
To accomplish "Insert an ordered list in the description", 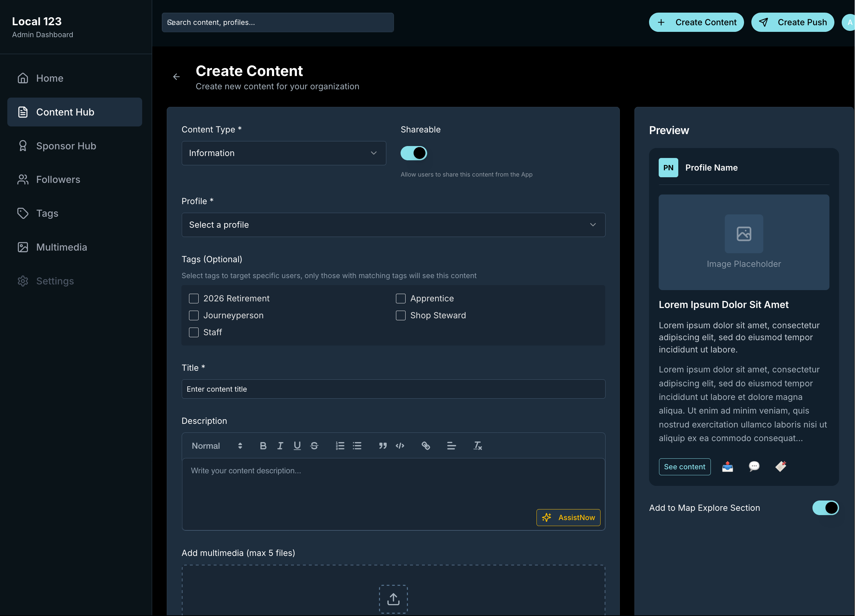I will (x=340, y=446).
